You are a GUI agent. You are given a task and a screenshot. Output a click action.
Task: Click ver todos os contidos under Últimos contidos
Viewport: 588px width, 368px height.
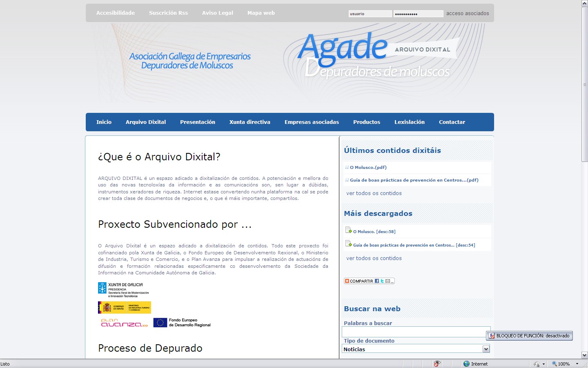(374, 193)
